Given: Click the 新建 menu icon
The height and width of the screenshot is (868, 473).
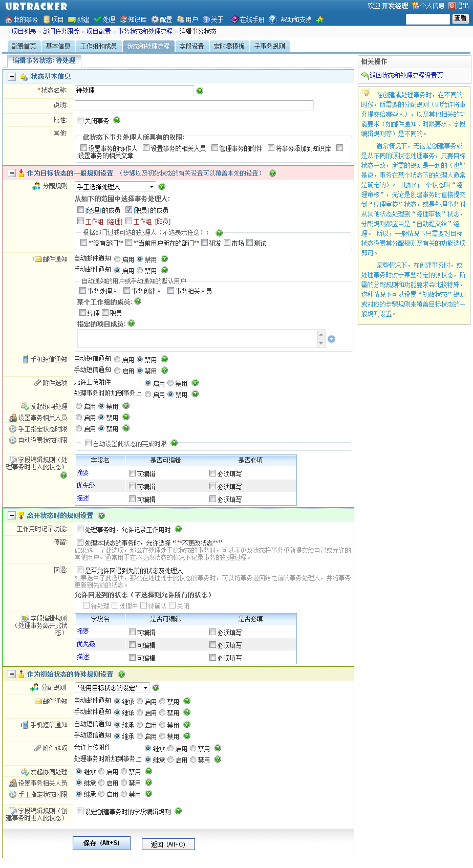Looking at the screenshot, I should 72,19.
